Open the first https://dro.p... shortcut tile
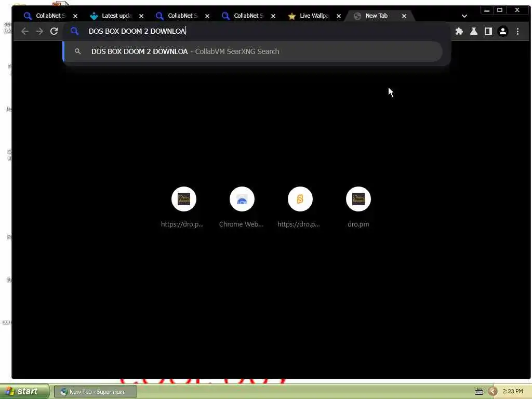532x399 pixels. pos(183,207)
